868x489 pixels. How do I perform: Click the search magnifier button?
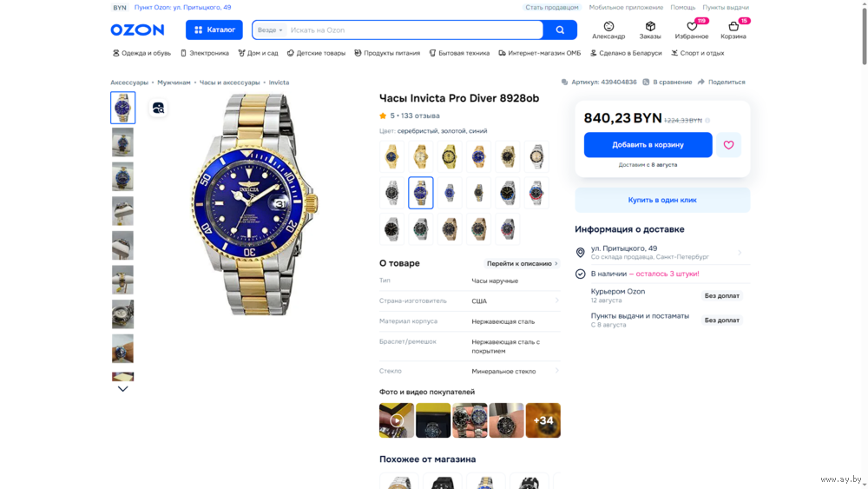[x=560, y=30]
